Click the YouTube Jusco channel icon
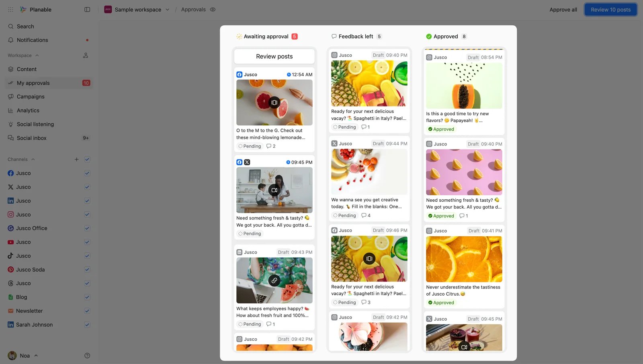The width and height of the screenshot is (643, 364). click(11, 242)
